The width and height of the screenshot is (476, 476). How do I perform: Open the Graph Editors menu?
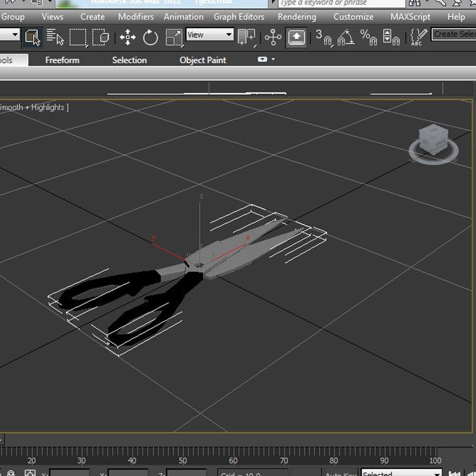click(239, 17)
